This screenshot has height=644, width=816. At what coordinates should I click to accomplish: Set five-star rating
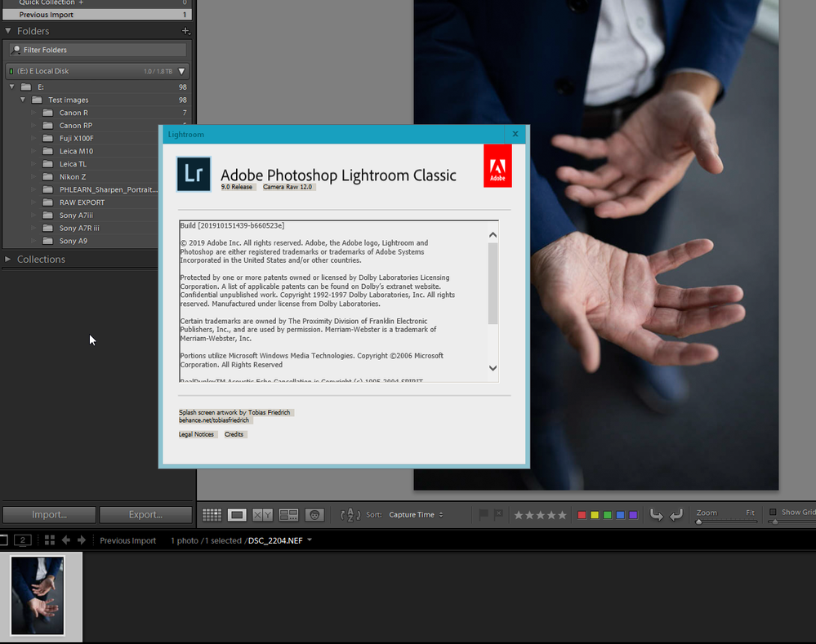[562, 515]
